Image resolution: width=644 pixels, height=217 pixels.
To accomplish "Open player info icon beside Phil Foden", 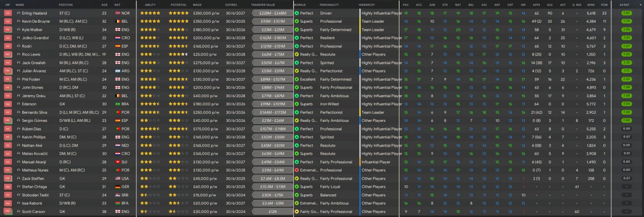I will 19,79.
